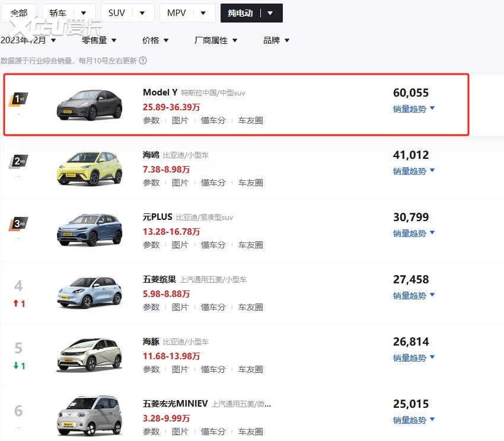The image size is (504, 441).
Task: Open the 零售量 sort filter
Action: click(x=99, y=40)
